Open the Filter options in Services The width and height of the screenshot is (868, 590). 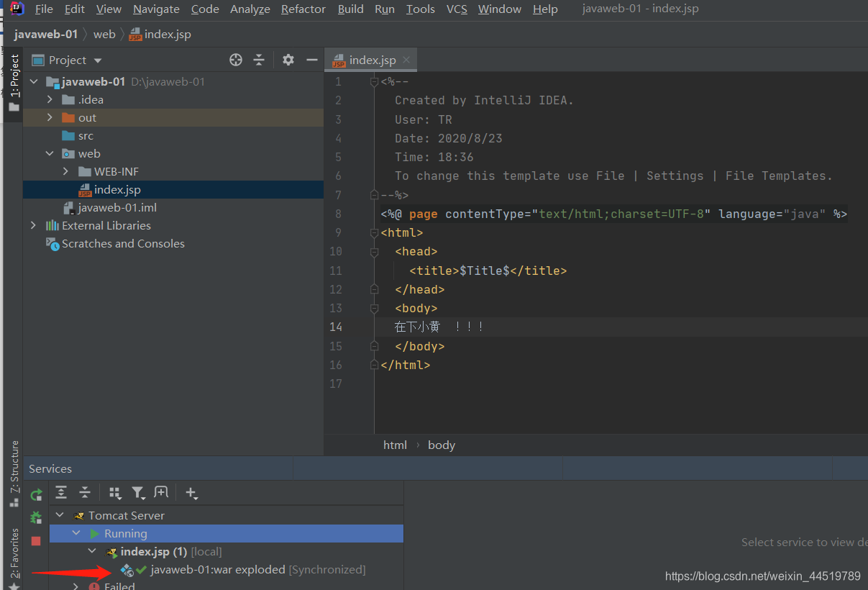(x=138, y=492)
